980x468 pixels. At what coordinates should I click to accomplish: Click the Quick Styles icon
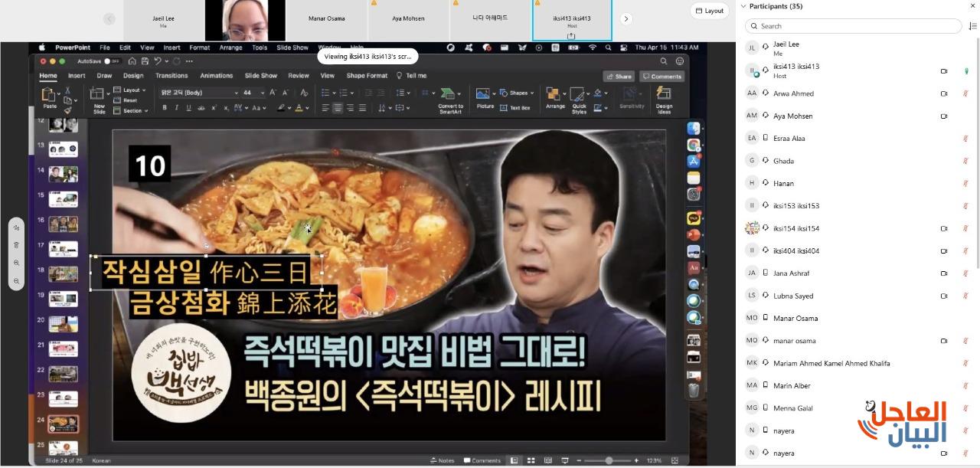tap(579, 95)
